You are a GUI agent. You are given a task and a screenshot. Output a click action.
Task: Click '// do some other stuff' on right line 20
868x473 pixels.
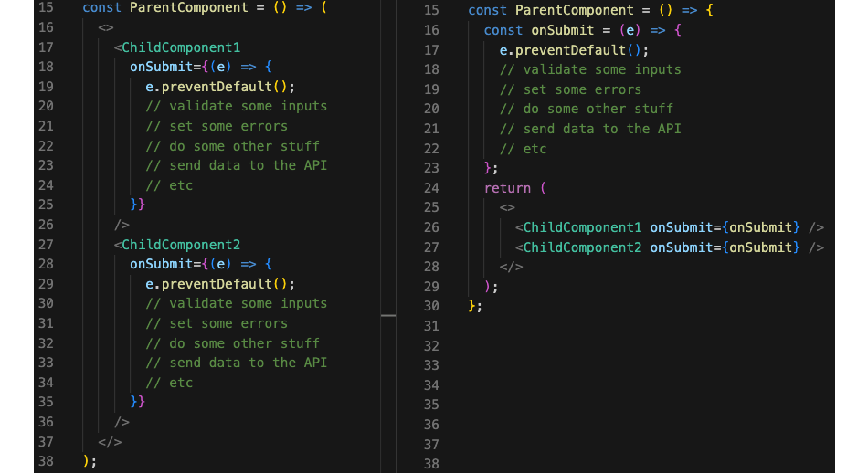click(x=587, y=109)
